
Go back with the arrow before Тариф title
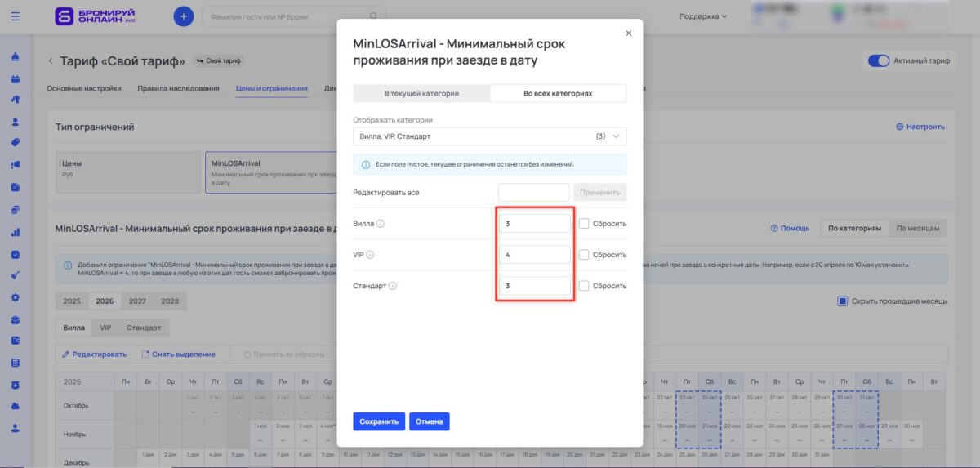(50, 61)
